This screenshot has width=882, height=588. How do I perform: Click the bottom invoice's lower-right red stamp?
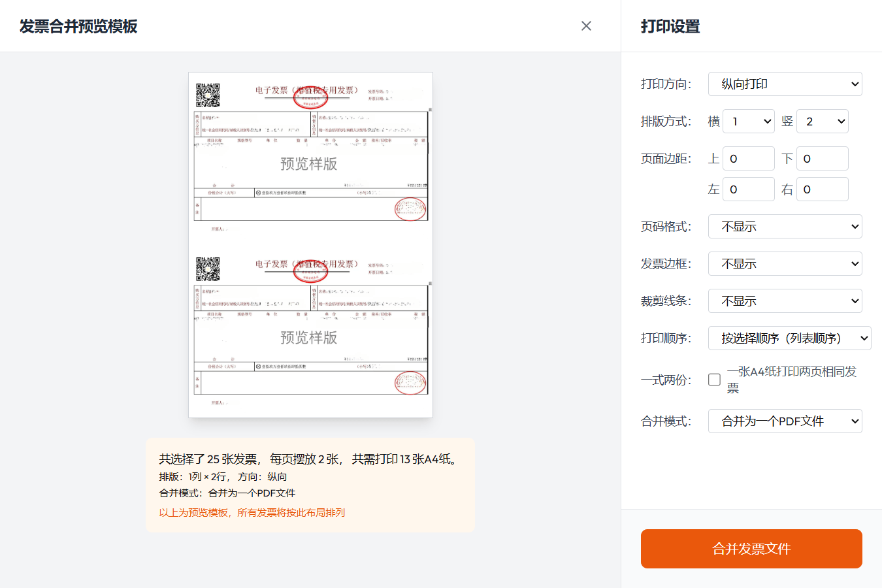[410, 382]
